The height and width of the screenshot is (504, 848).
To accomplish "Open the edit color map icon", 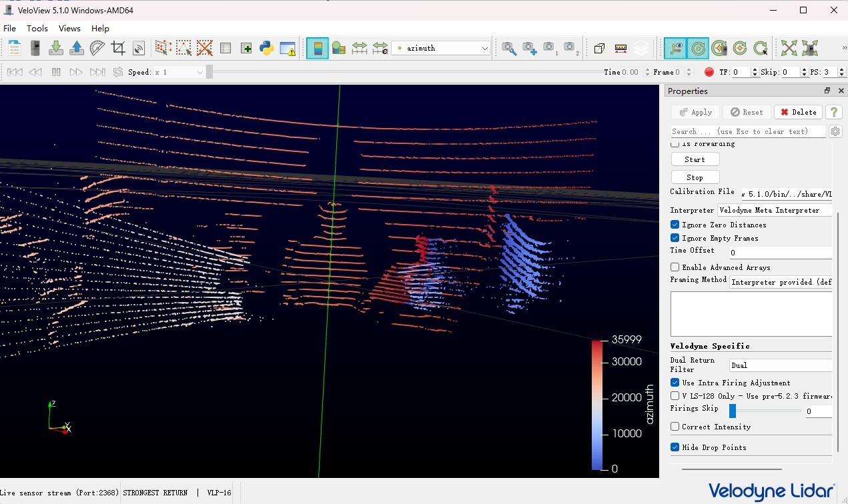I will click(x=339, y=48).
